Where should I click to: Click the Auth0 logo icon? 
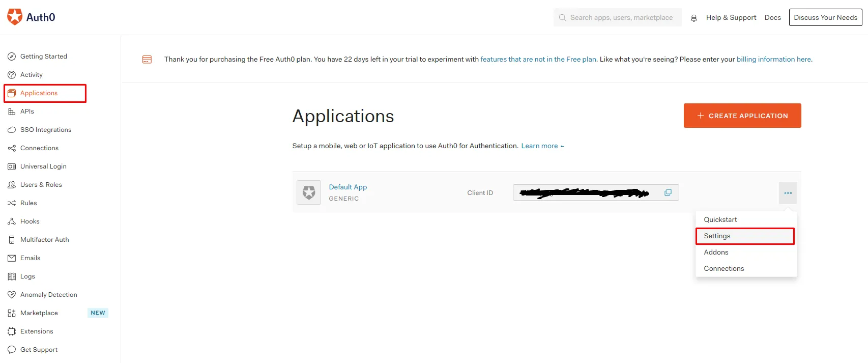click(15, 17)
